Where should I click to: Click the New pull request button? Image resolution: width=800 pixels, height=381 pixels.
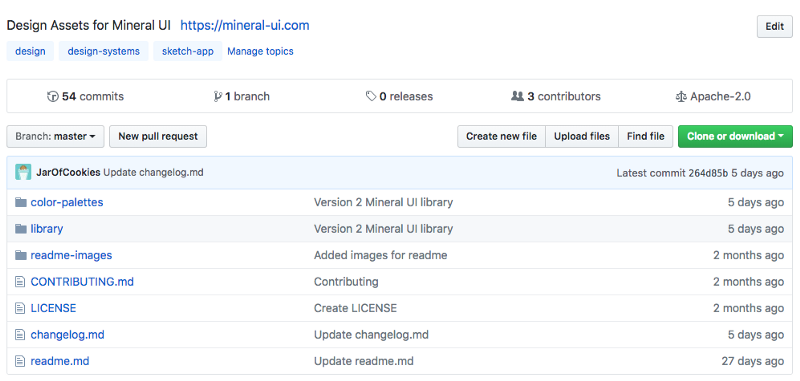(158, 137)
